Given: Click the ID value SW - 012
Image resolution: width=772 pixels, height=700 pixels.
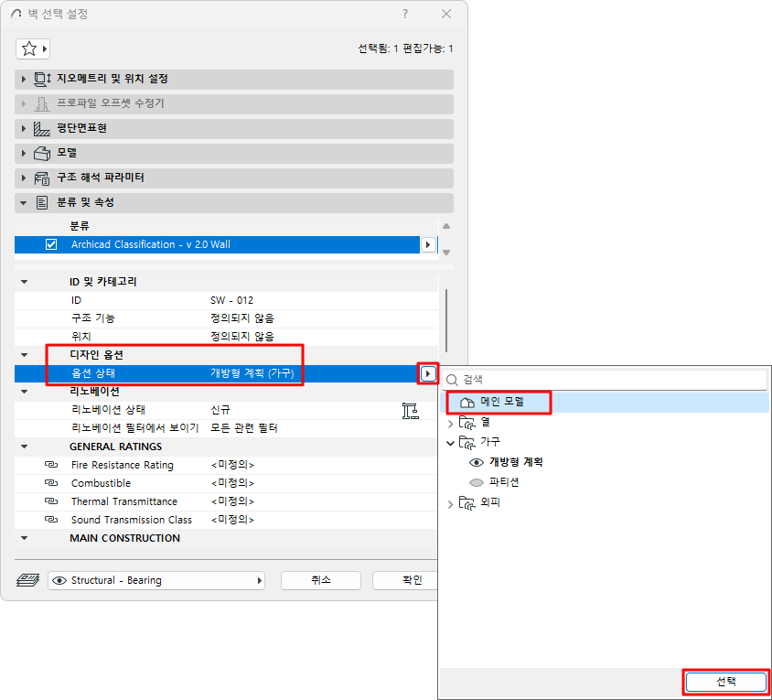Looking at the screenshot, I should [x=232, y=300].
